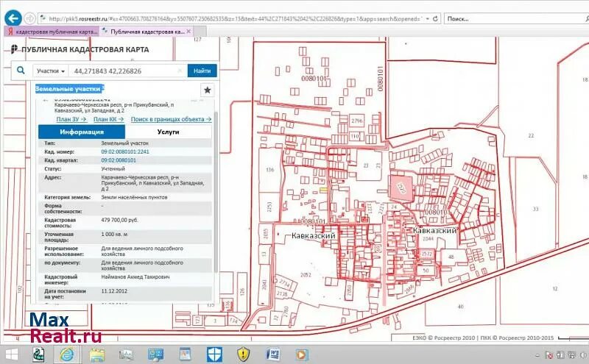Click the browser forward arrow button
The image size is (589, 364).
click(x=29, y=18)
